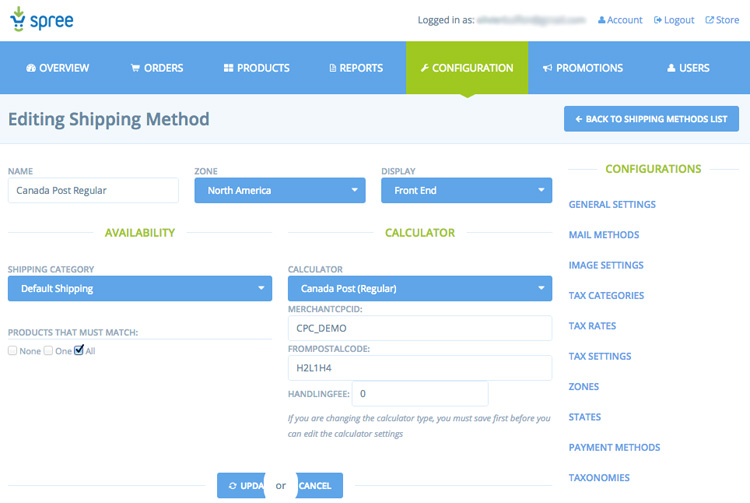Click the Name field with Canada Post Regular

pyautogui.click(x=93, y=190)
